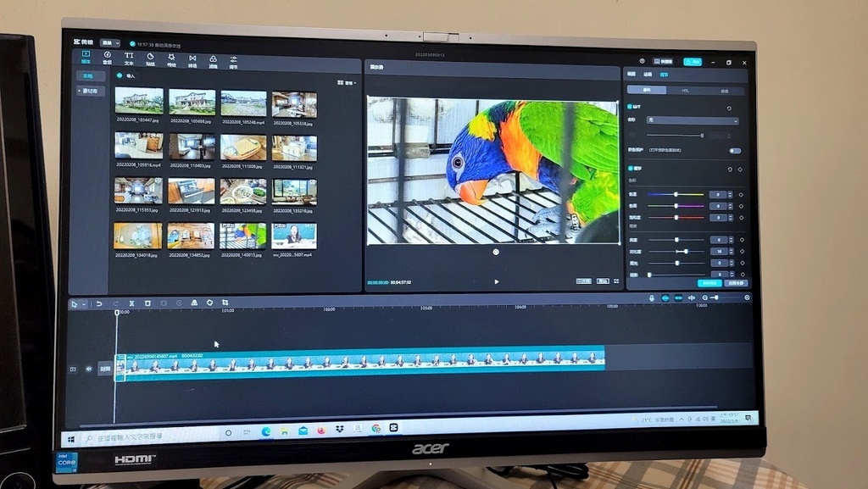Click the reset arrow in the LUT section
Viewport: 868px width, 489px height.
[729, 108]
